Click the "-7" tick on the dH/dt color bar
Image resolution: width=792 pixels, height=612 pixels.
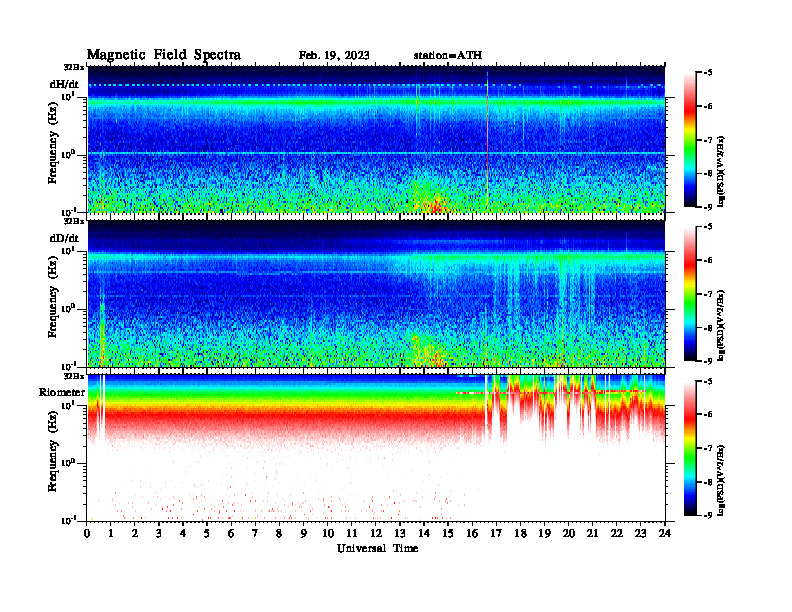pyautogui.click(x=708, y=140)
